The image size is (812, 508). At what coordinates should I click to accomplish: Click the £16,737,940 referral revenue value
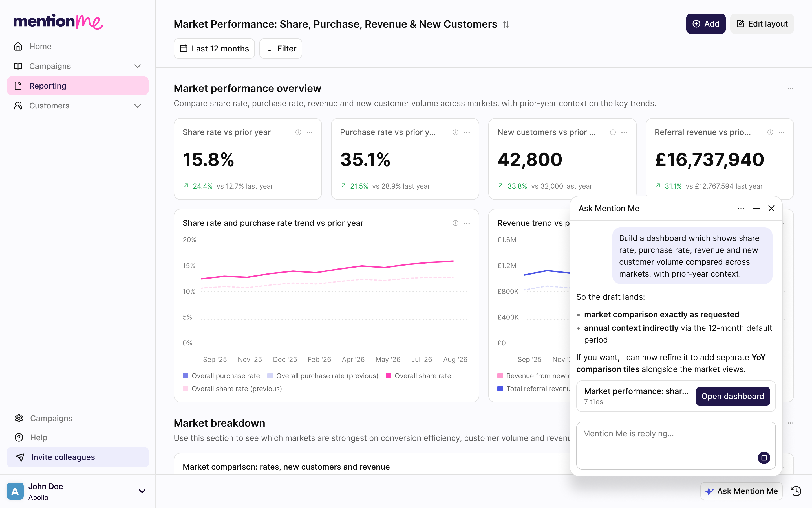tap(709, 159)
